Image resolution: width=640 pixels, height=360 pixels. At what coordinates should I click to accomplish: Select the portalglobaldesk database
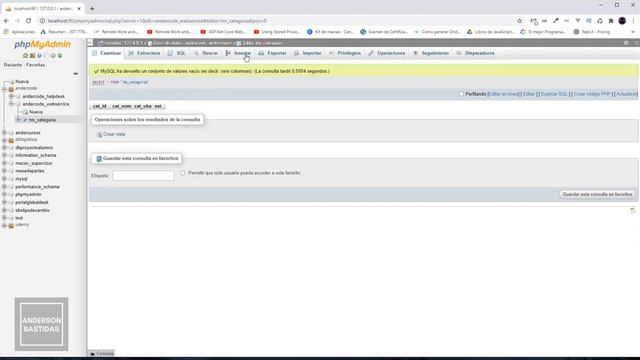(x=32, y=202)
